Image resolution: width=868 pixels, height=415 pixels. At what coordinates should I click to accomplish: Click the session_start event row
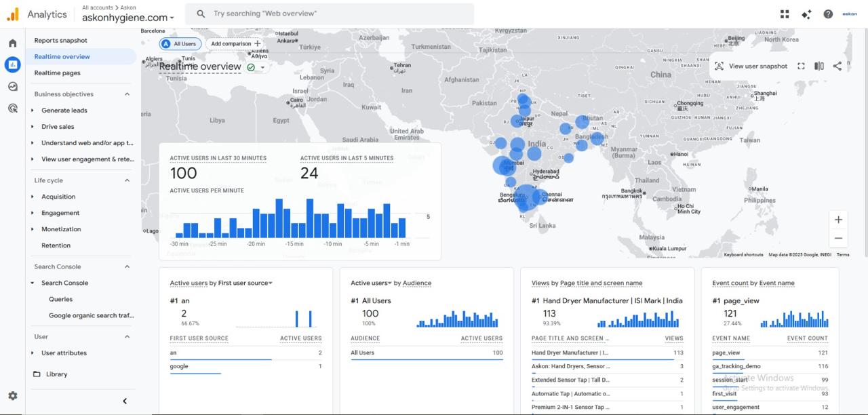pyautogui.click(x=770, y=380)
